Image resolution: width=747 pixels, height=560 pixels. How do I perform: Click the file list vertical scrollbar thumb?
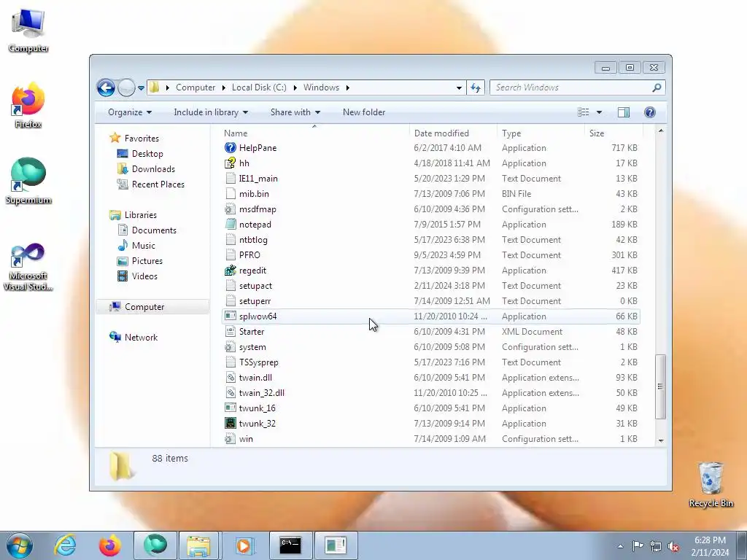point(660,386)
